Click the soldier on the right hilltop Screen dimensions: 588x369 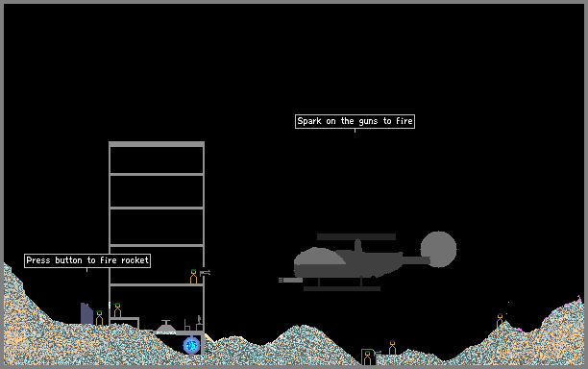point(500,321)
